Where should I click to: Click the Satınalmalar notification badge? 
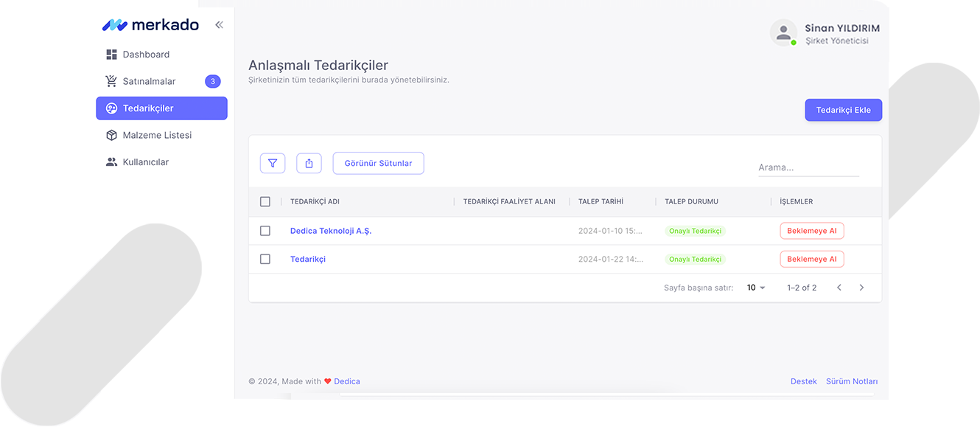pos(212,81)
